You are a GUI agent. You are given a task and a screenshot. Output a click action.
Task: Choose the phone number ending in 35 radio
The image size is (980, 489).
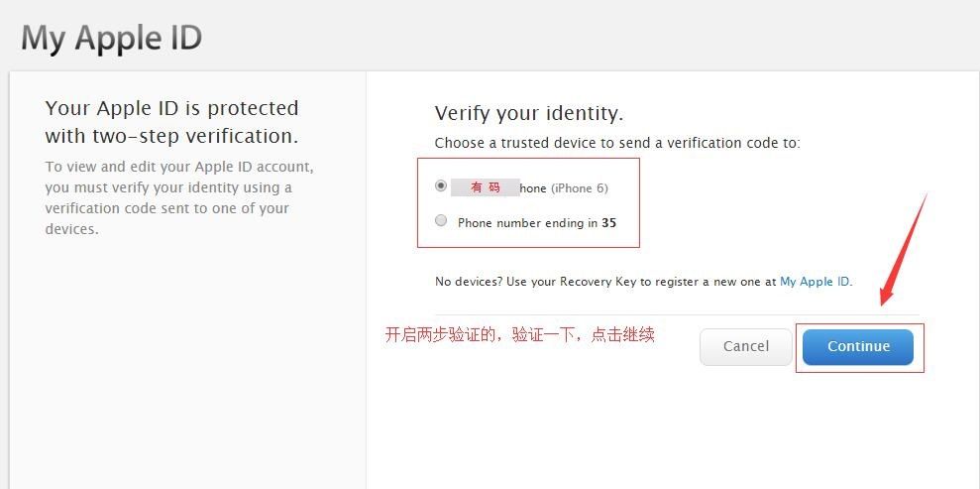pos(441,221)
